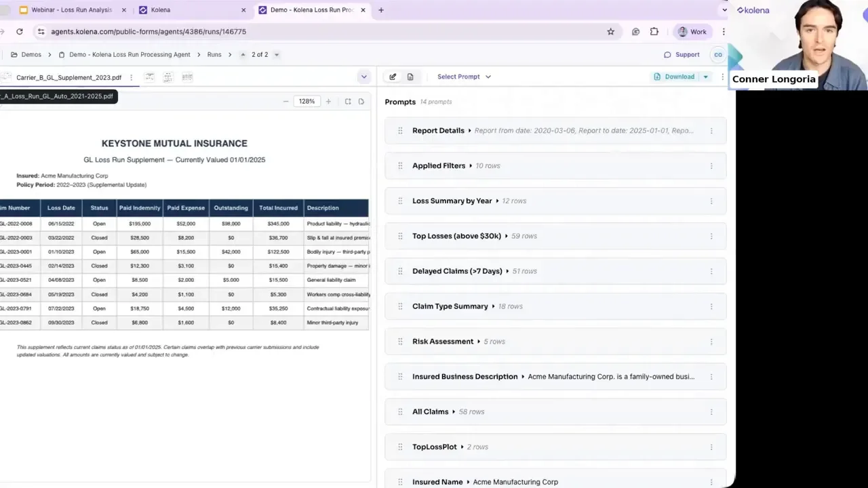Click the drag handle on the All Claims row
Screen dimensions: 868x488
coord(400,411)
